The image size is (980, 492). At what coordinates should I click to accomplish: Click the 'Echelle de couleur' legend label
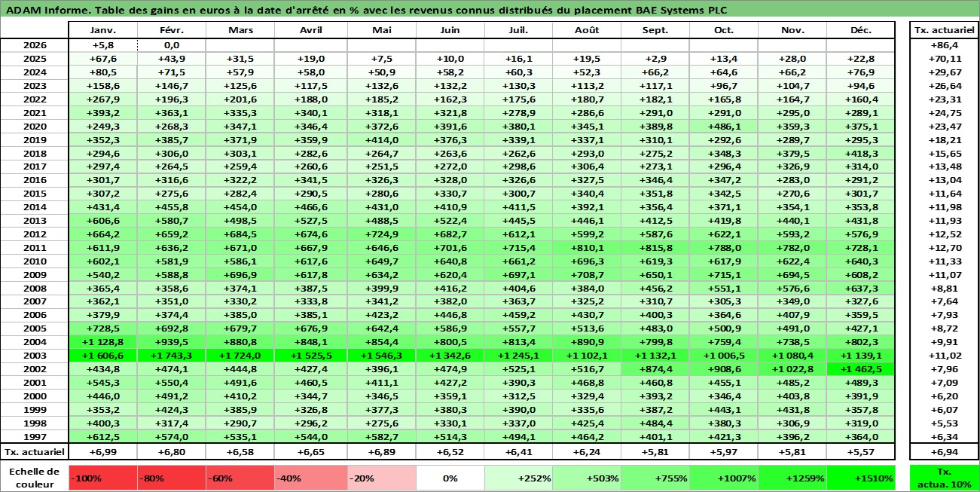point(35,478)
